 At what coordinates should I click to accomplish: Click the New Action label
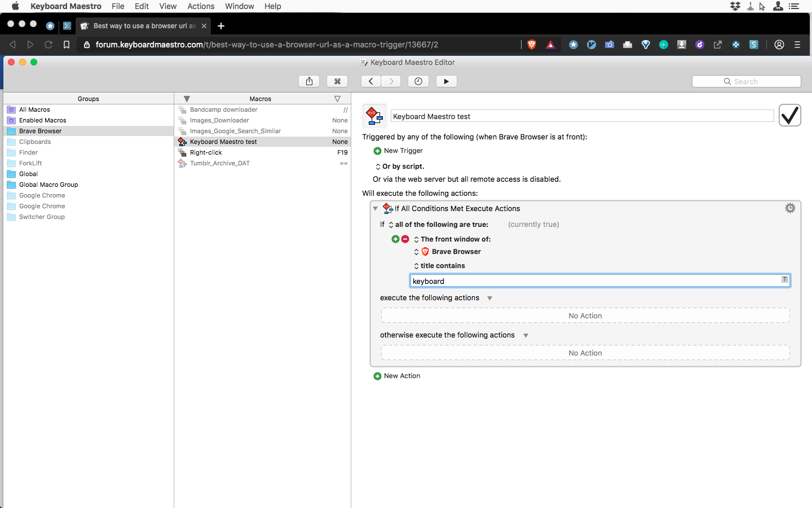pos(402,376)
